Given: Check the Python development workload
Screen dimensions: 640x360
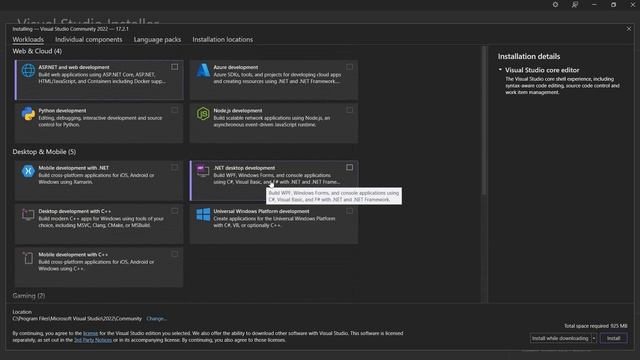Looking at the screenshot, I should 175,110.
